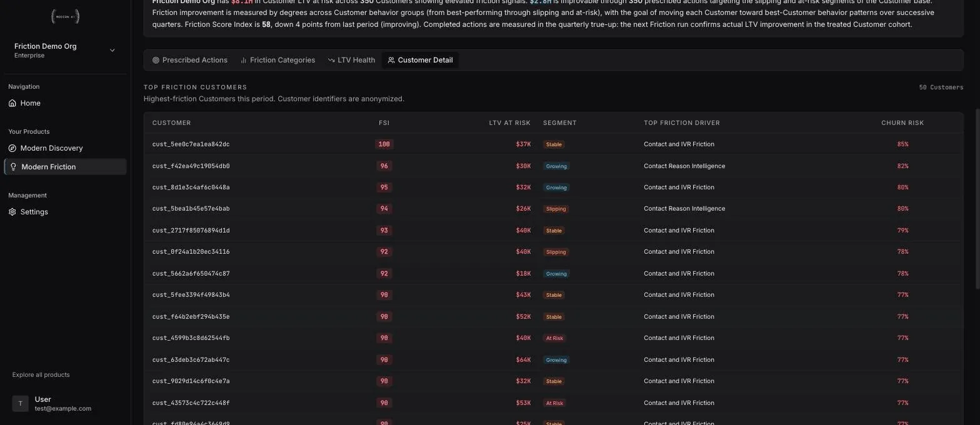Open Settings under Management
This screenshot has width=980, height=425.
[65, 212]
